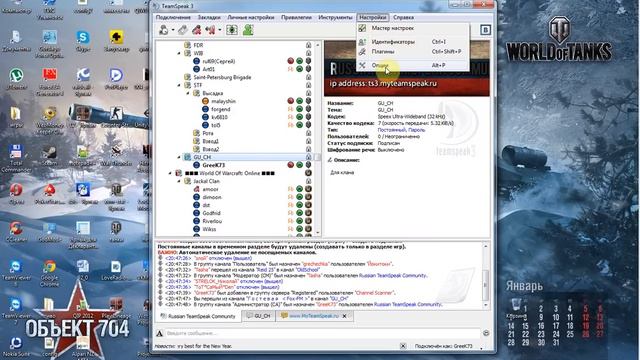Open the uTorrent desktop shortcut
The height and width of the screenshot is (360, 640).
pos(16,80)
